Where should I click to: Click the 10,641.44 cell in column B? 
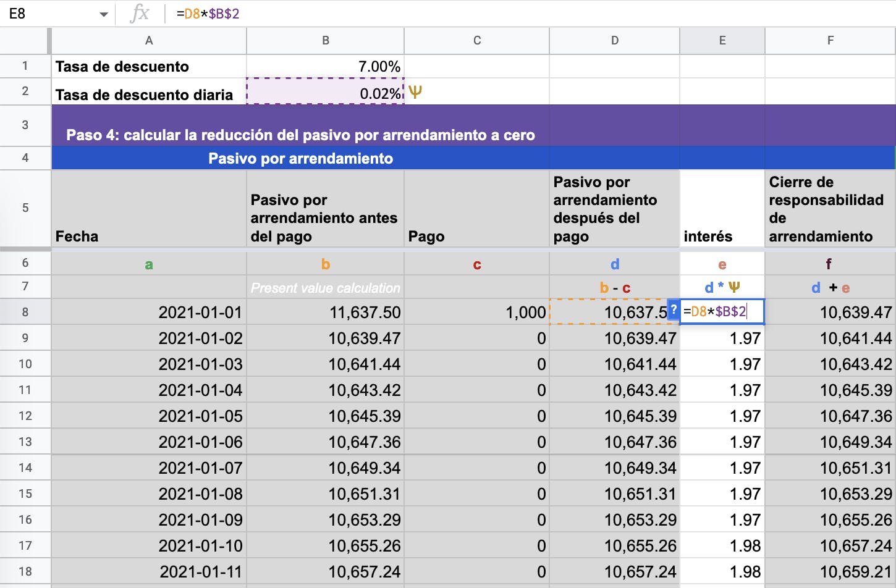(x=326, y=364)
